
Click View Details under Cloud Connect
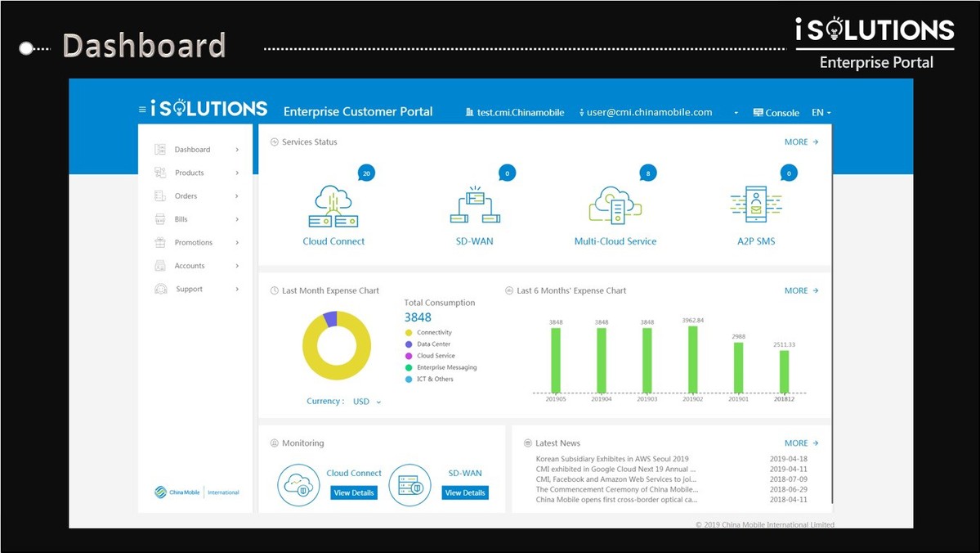354,493
